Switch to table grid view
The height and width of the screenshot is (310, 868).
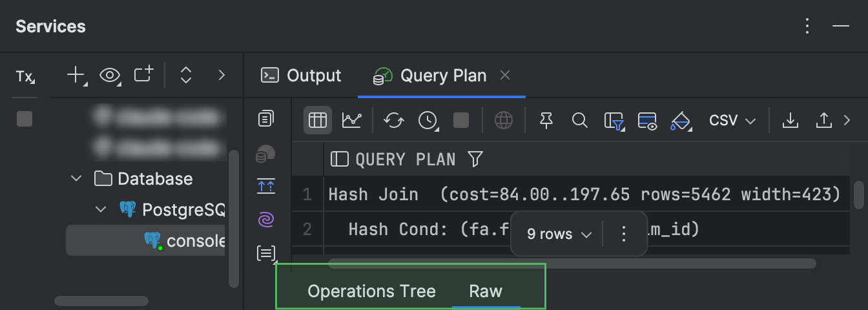(x=318, y=120)
